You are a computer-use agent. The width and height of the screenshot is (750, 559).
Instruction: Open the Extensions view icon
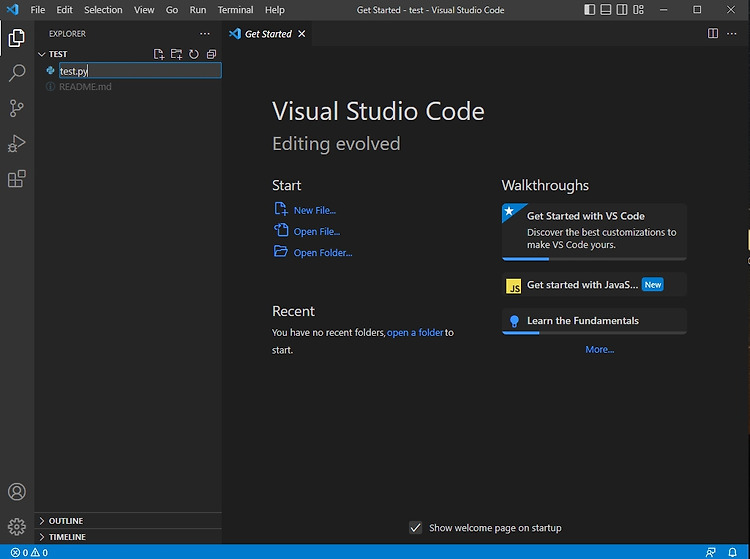point(17,178)
